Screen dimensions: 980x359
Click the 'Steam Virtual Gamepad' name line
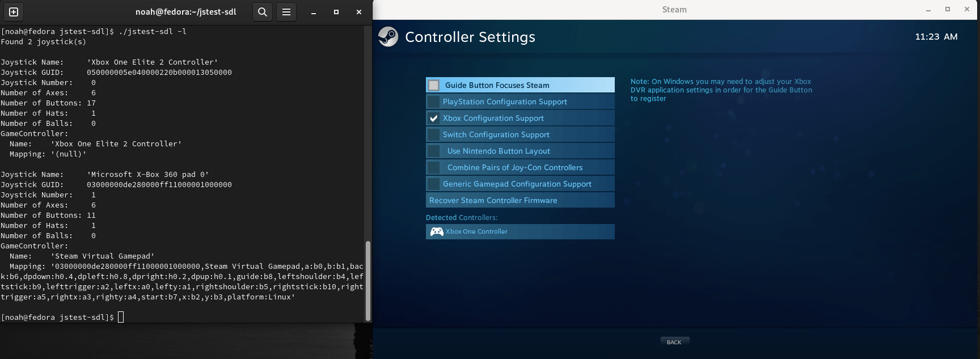82,256
